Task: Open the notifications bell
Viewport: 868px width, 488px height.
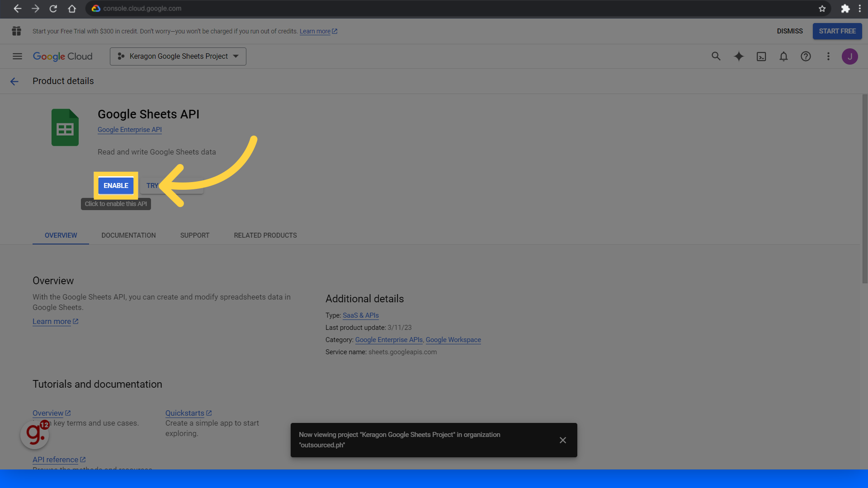Action: [x=783, y=56]
